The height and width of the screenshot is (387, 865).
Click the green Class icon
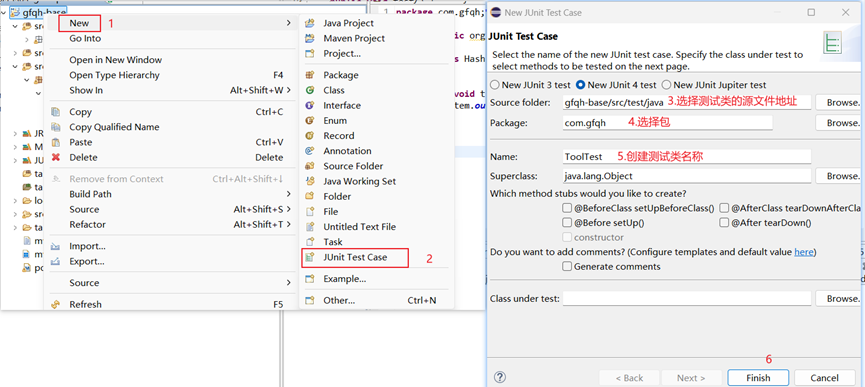pos(310,90)
